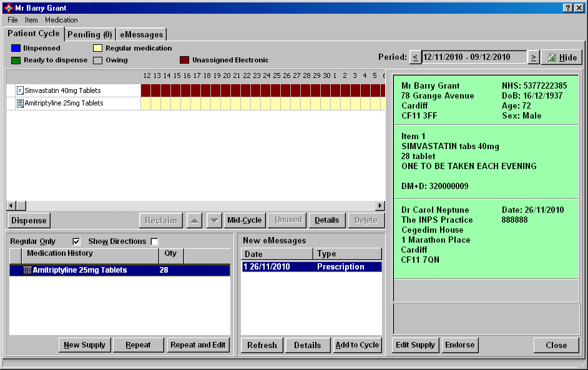Click the application logo in title bar
The image size is (588, 370).
point(8,8)
